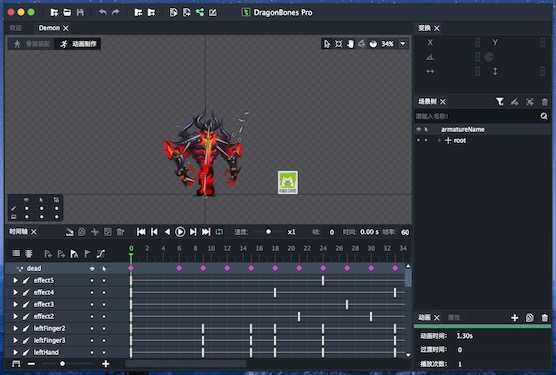Expand the leftFinger3 timeline row
This screenshot has height=375, width=556.
click(15, 340)
